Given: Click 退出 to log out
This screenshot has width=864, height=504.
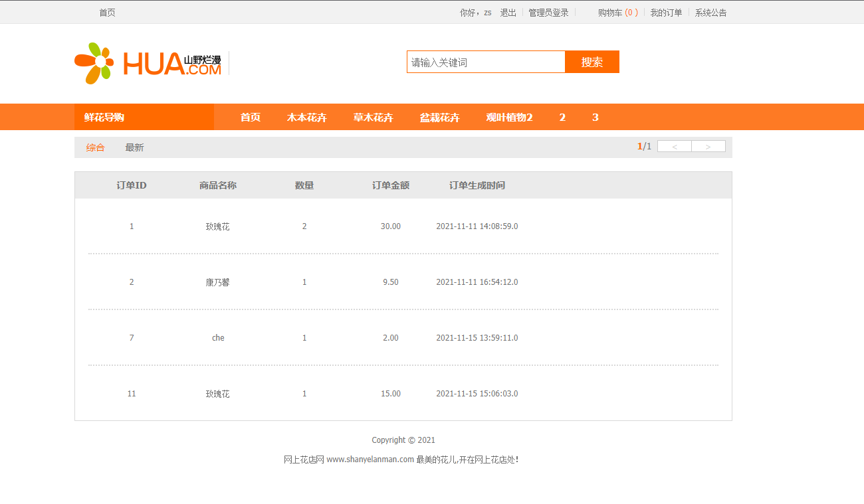Looking at the screenshot, I should [508, 13].
